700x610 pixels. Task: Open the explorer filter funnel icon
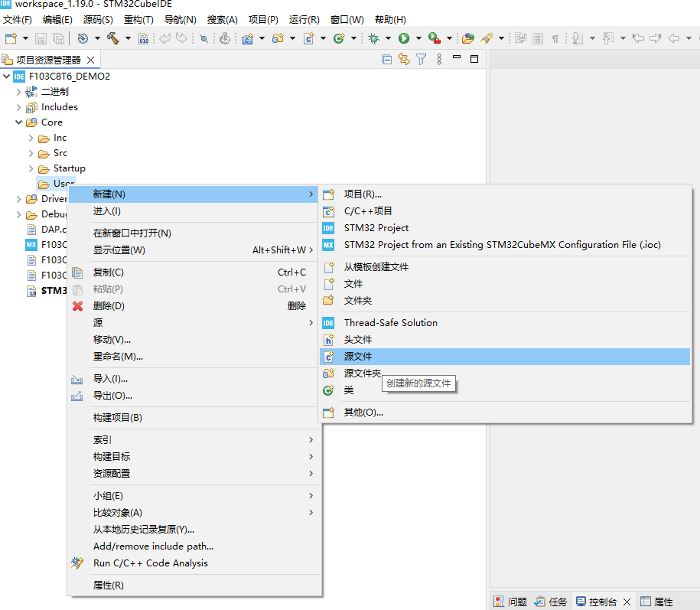421,60
